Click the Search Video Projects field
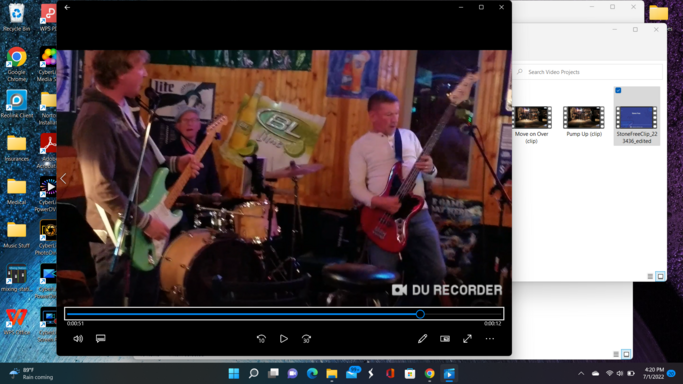683x384 pixels. tap(588, 72)
